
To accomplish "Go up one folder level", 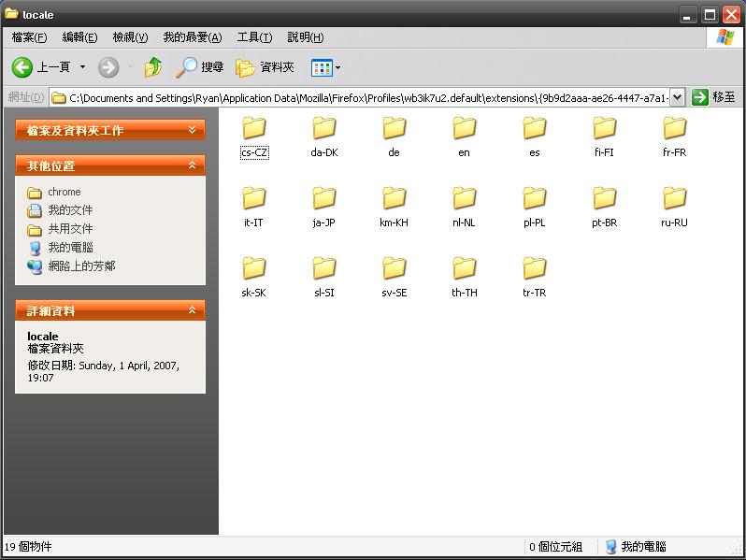I will click(x=153, y=67).
